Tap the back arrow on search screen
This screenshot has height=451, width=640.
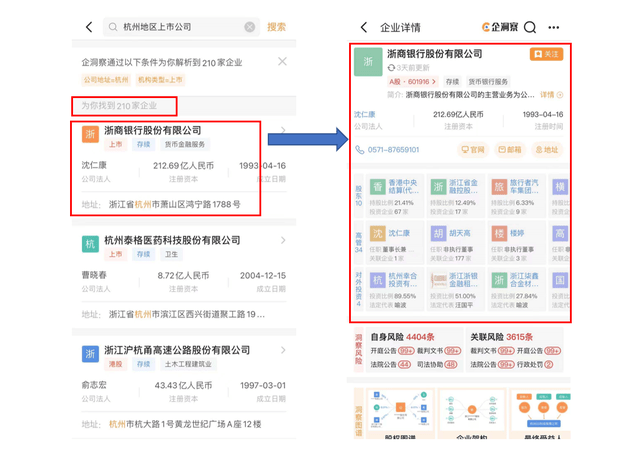coord(89,27)
